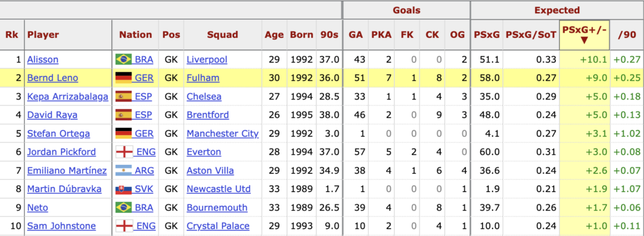Sort by the Age column header
644x236 pixels.
click(274, 35)
